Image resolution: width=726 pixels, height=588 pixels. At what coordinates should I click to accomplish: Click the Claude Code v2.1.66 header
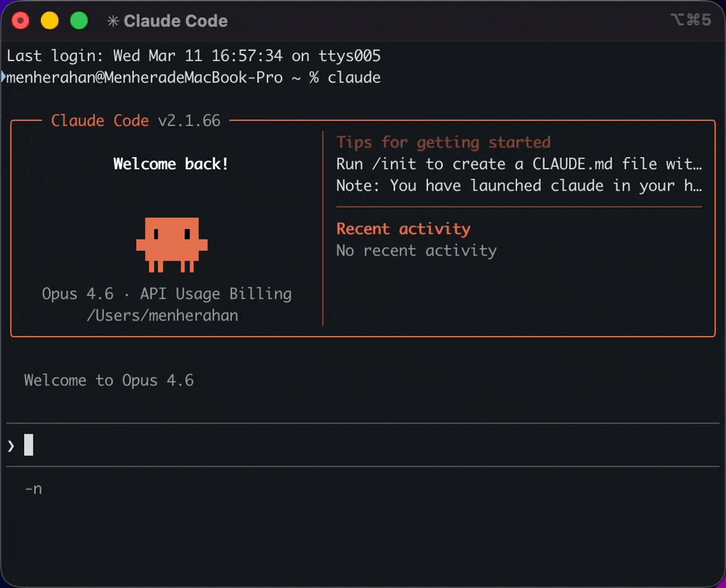pyautogui.click(x=135, y=121)
